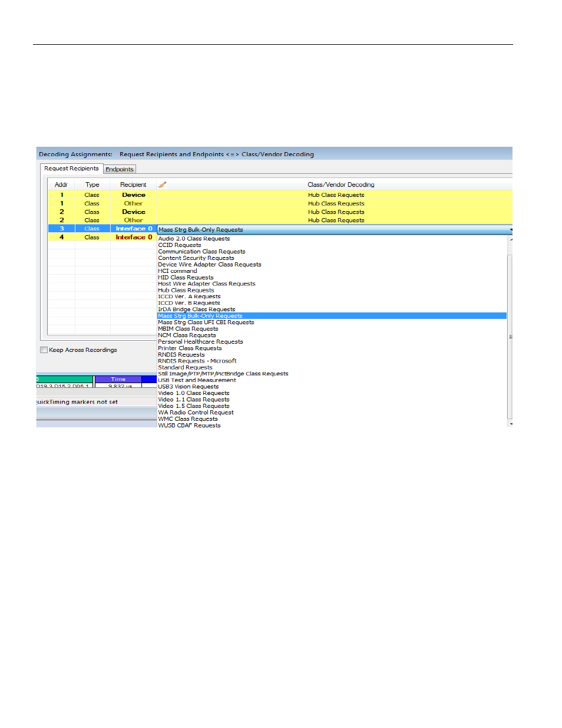
Task: Collapse the decoding combo box showing Mass Strg Bulk-Only
Action: coord(510,230)
